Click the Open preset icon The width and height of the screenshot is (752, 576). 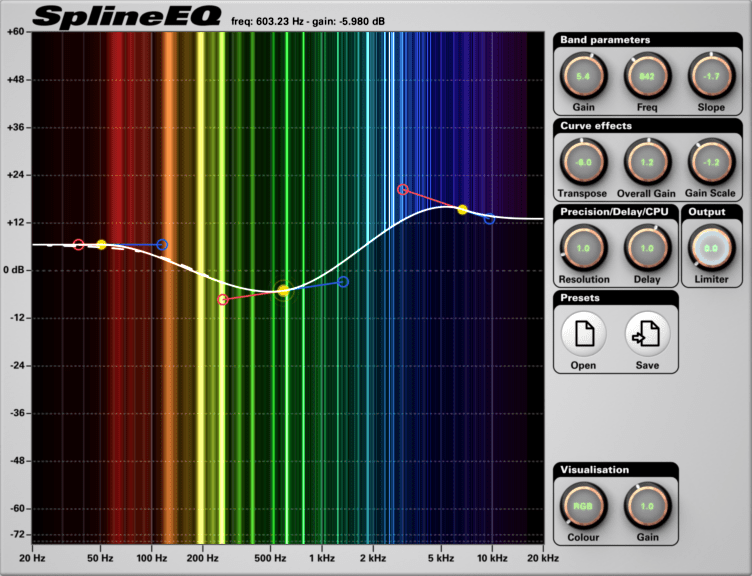click(583, 336)
